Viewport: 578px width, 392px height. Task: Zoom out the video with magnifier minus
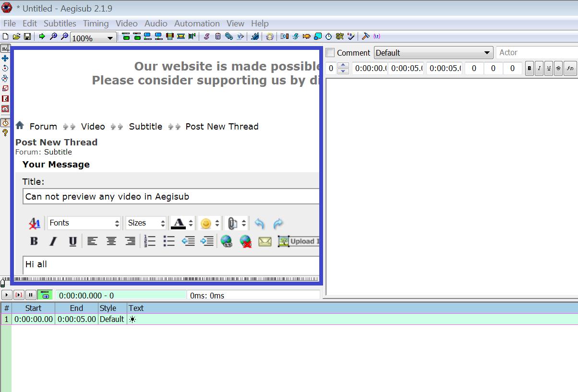click(x=64, y=36)
